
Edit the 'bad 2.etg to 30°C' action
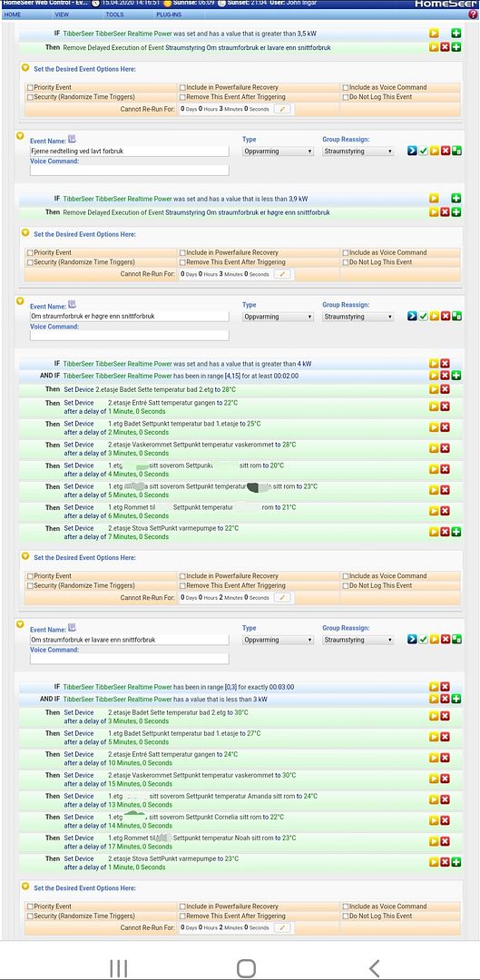[x=434, y=716]
